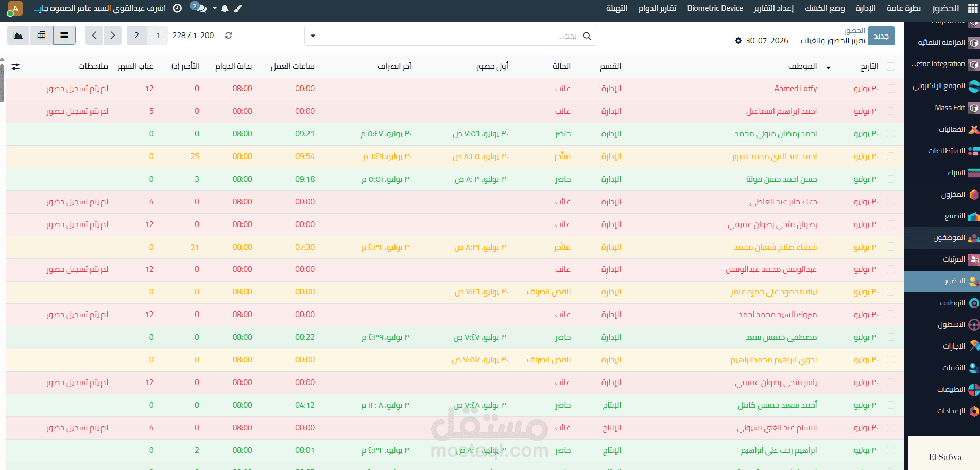Click the الحضور breadcrumb link

(854, 31)
